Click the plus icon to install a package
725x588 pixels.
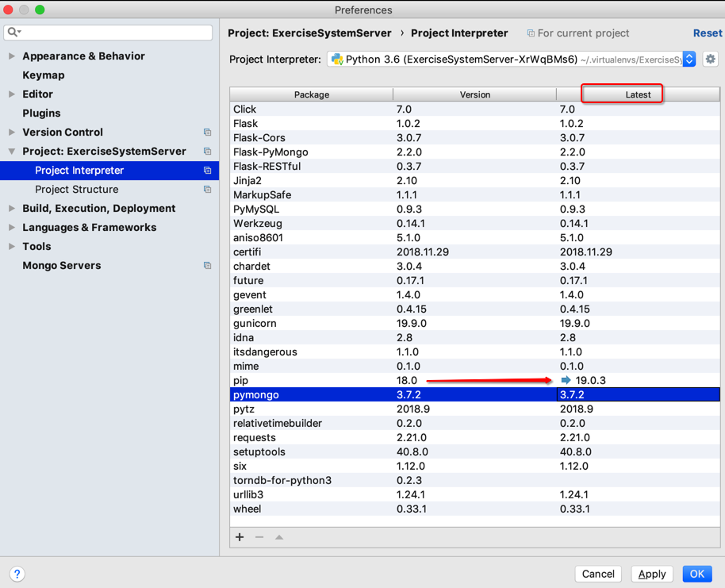click(240, 537)
